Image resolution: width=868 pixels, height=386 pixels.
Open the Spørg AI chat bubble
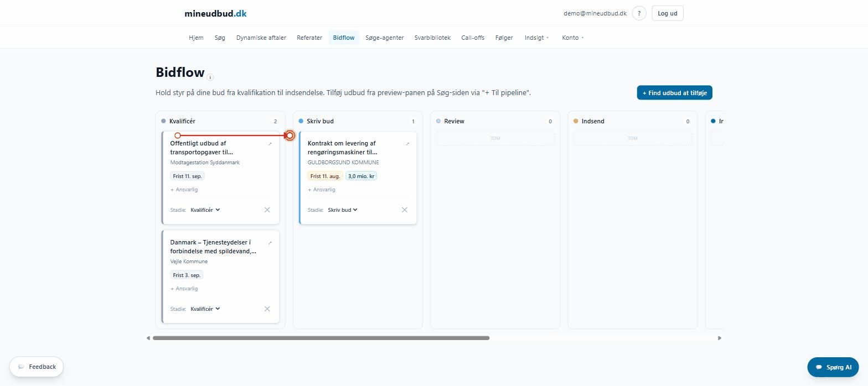point(833,367)
